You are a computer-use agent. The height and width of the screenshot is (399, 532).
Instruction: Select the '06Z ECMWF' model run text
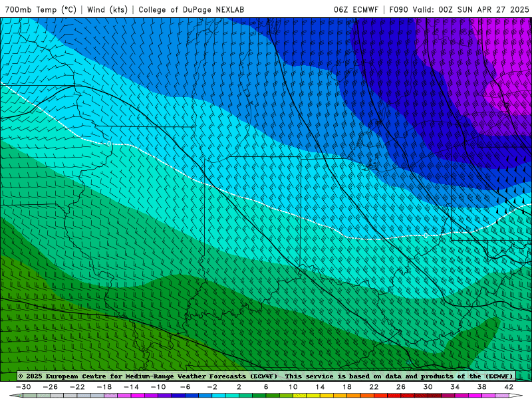356,9
